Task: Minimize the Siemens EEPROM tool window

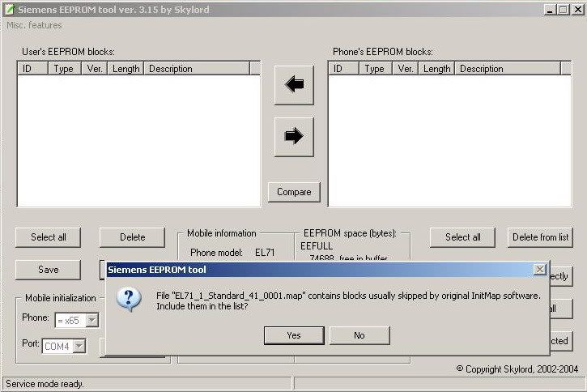Action: pos(549,10)
